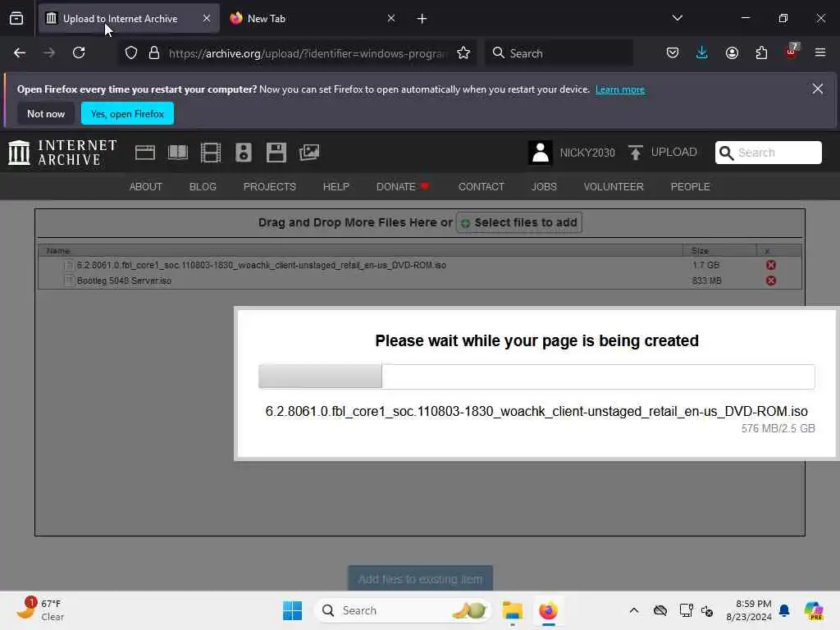Select the Bootleg 5048 Server.iso file name

coord(124,281)
